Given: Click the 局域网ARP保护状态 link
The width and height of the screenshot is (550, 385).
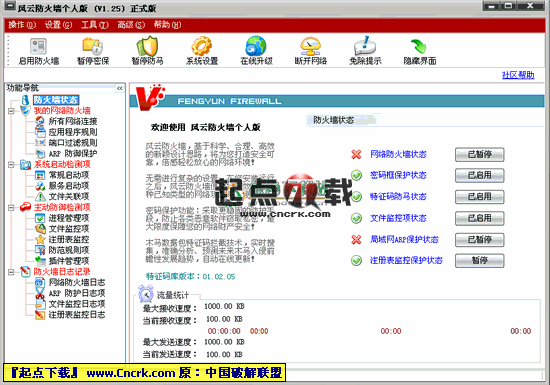Looking at the screenshot, I should pos(404,239).
